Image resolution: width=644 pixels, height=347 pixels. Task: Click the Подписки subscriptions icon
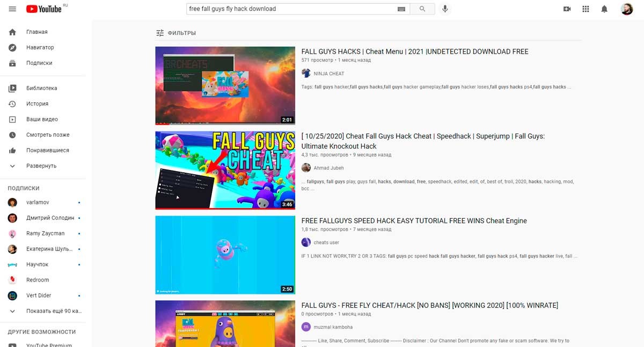click(13, 63)
